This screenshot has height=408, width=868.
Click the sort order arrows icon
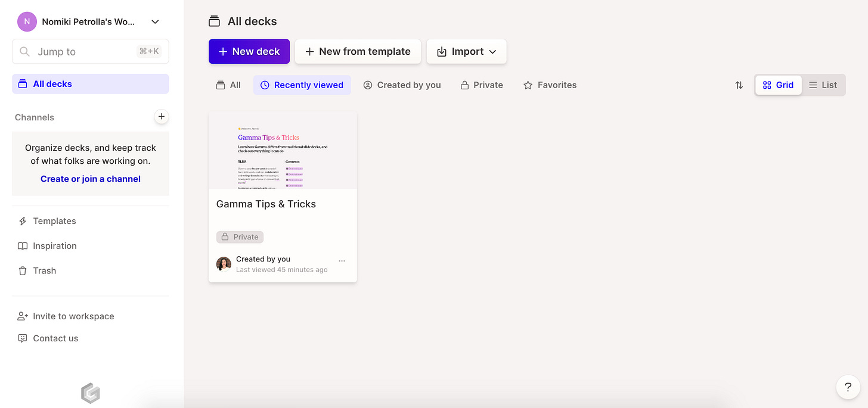pyautogui.click(x=739, y=85)
